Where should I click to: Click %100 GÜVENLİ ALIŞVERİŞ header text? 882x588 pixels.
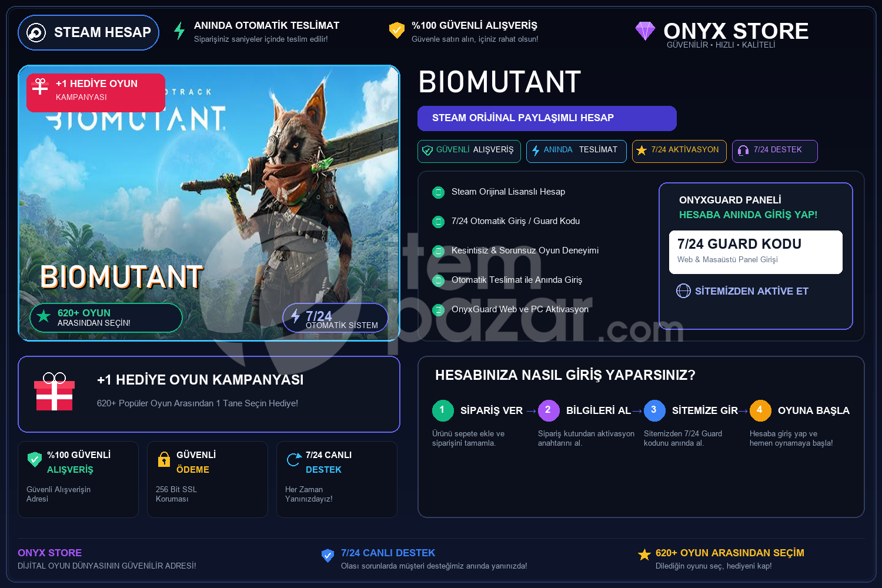pyautogui.click(x=475, y=26)
